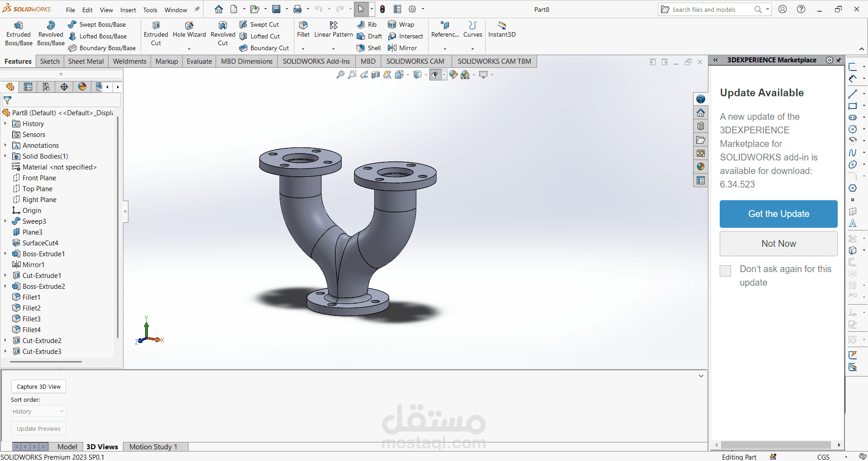Select the Mirror tool
The height and width of the screenshot is (461, 868).
tap(402, 48)
